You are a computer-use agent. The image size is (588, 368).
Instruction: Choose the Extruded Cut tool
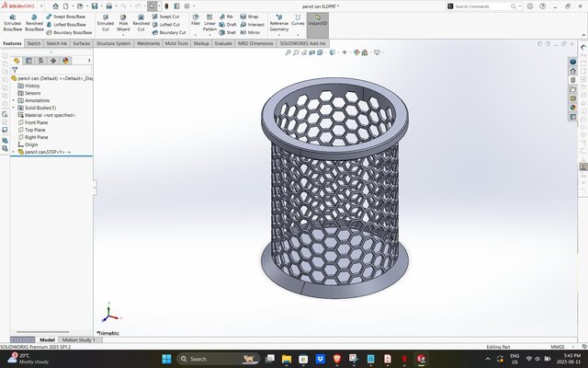pyautogui.click(x=106, y=21)
